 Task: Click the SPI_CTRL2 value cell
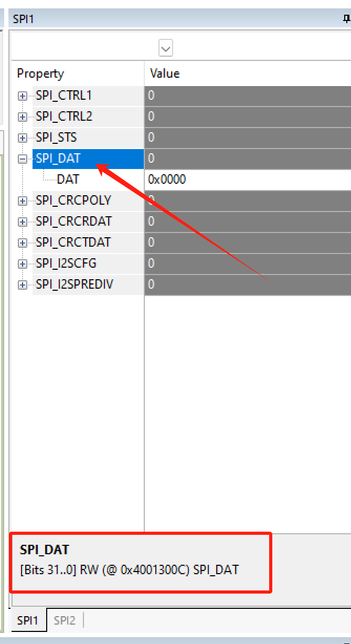[x=248, y=117]
